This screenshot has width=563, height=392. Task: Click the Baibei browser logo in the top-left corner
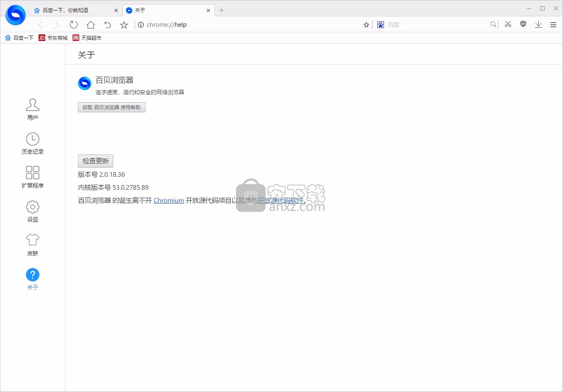(x=16, y=15)
